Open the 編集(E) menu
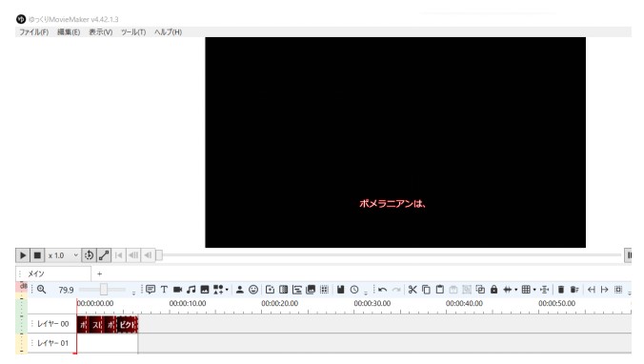 [69, 32]
